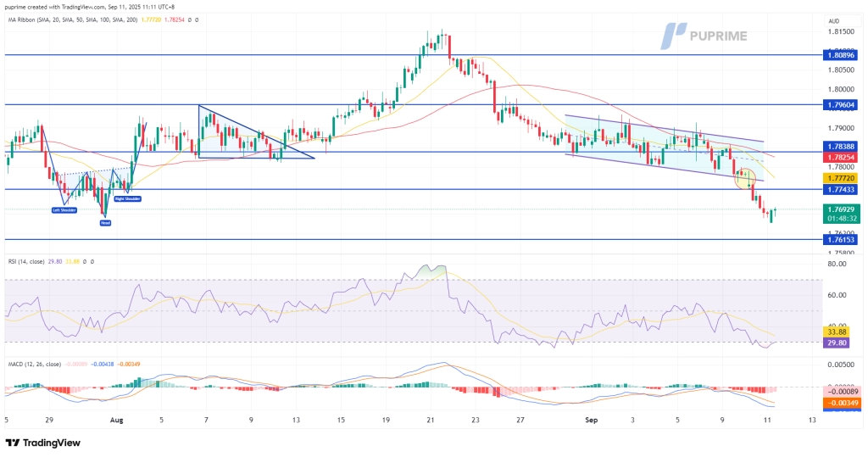Click the -0.00089 MACD axis label
Viewport: 868px width, 457px height.
(842, 393)
